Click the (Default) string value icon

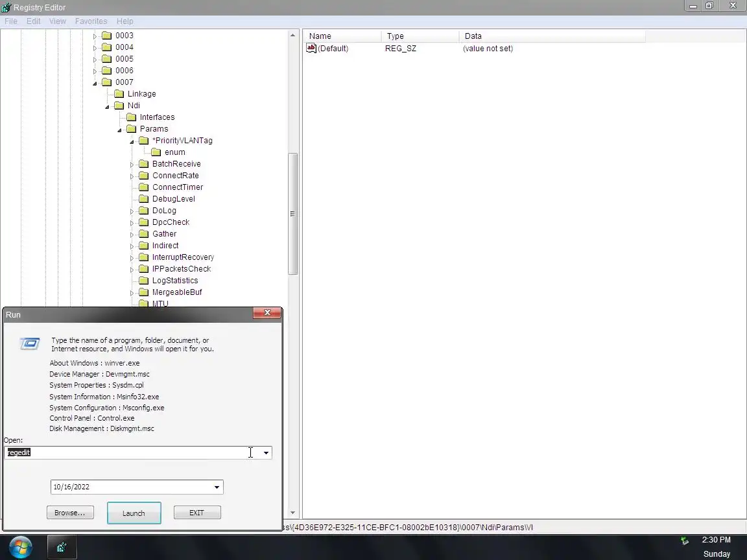[x=311, y=48]
